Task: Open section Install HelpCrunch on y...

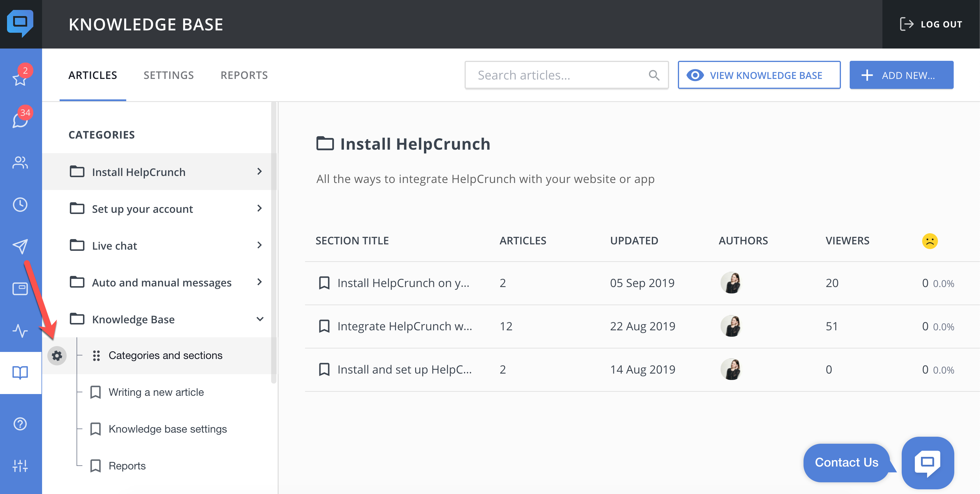Action: click(403, 283)
